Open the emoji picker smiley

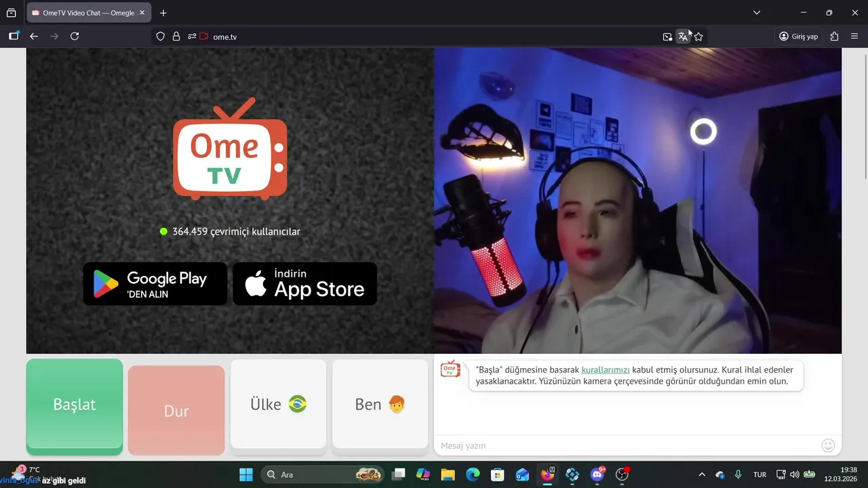coord(828,445)
